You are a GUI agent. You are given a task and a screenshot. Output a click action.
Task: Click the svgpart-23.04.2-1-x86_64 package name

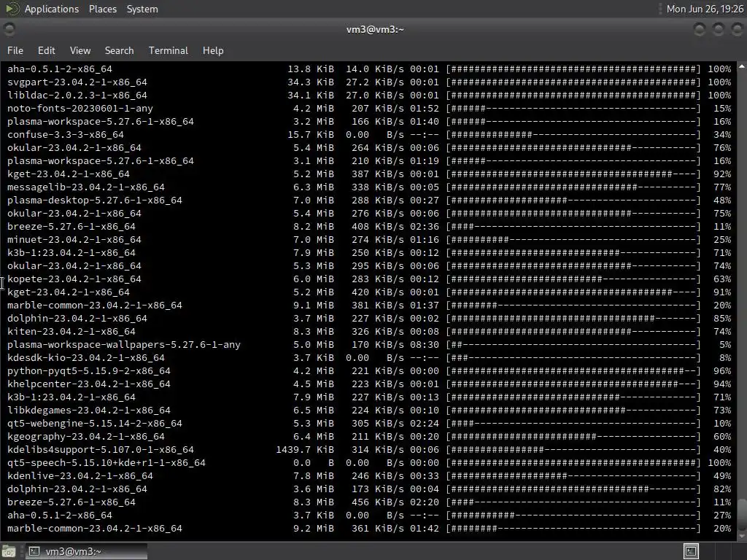click(77, 82)
